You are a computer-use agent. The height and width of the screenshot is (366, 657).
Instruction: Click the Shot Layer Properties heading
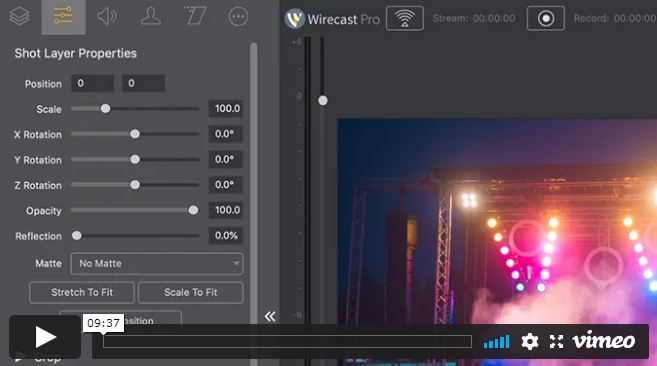pyautogui.click(x=75, y=53)
